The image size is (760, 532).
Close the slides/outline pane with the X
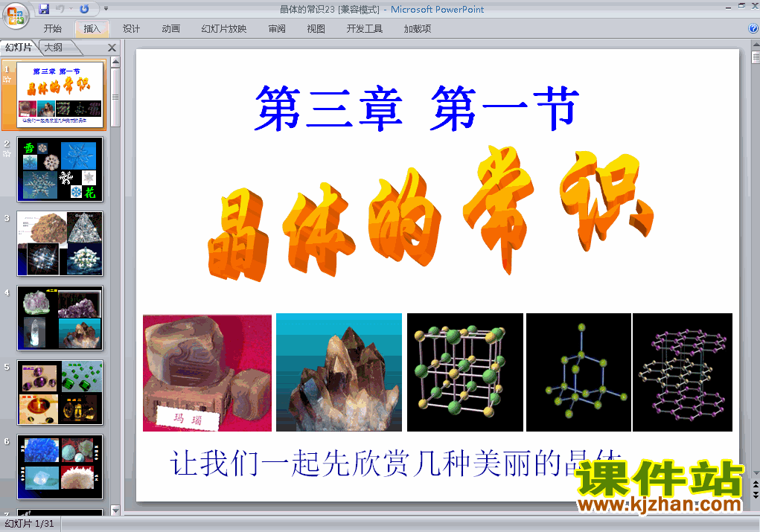pyautogui.click(x=112, y=48)
